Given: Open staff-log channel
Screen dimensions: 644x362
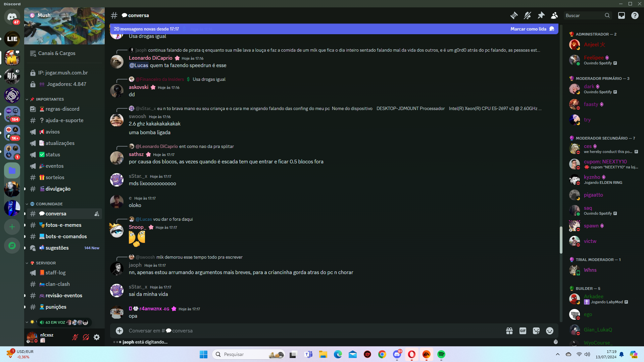Looking at the screenshot, I should tap(64, 273).
